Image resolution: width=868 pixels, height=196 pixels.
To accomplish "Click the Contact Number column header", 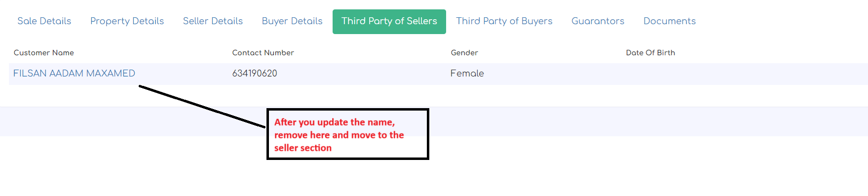I will (x=263, y=53).
